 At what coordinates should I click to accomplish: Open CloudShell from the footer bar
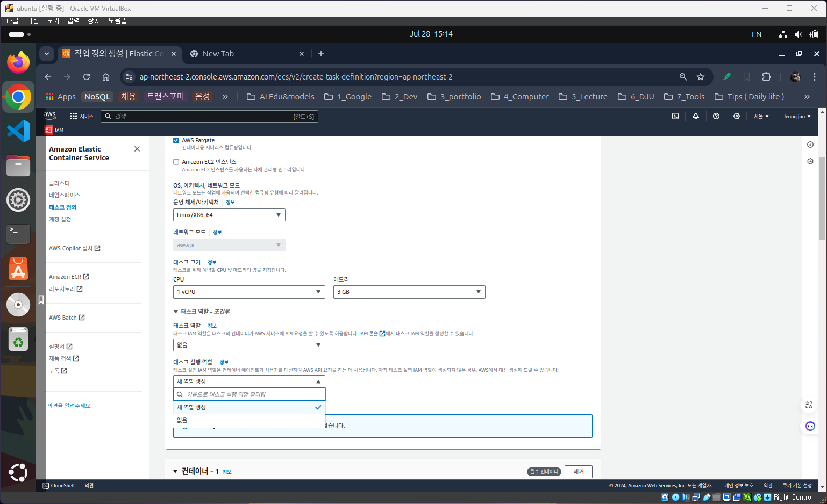pos(59,486)
